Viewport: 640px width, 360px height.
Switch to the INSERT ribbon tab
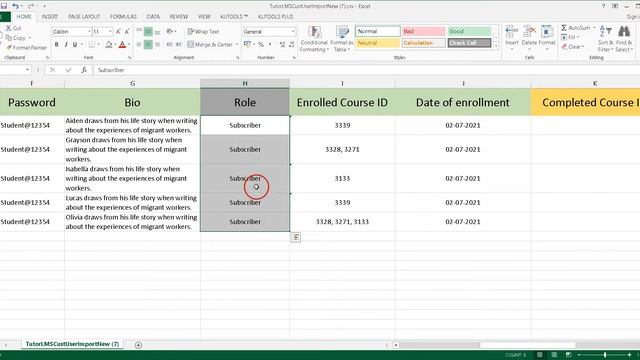coord(50,17)
